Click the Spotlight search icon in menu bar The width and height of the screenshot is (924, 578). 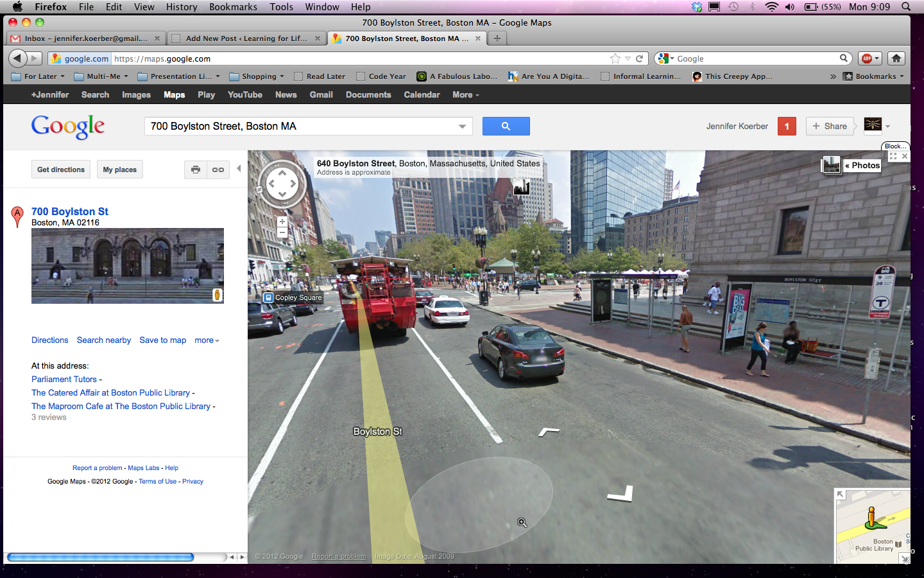click(x=906, y=6)
